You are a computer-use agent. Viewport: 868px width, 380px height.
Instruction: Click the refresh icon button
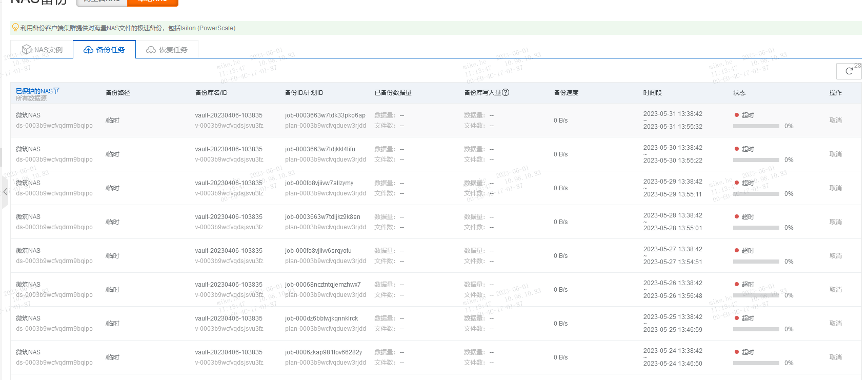tap(849, 71)
